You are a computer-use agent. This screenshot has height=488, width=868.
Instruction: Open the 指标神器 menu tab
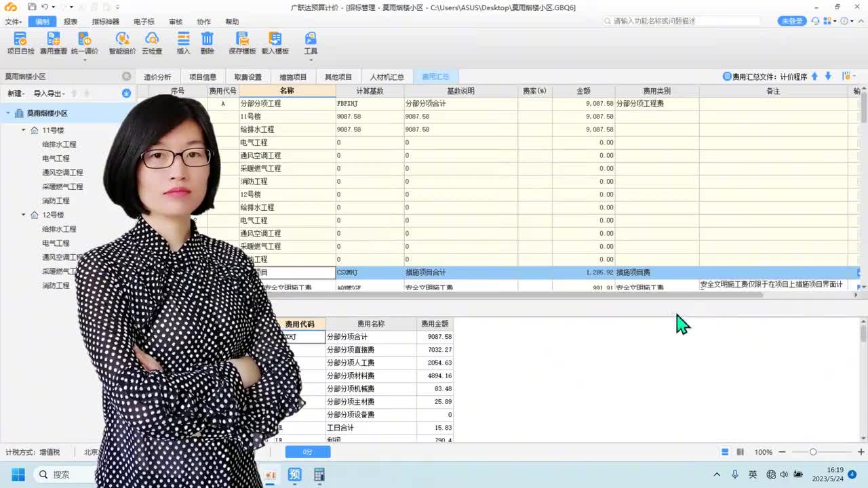pos(105,22)
